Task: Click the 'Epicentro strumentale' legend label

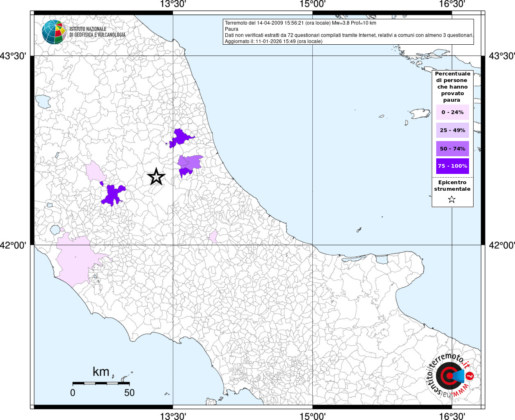Action: 452,186
